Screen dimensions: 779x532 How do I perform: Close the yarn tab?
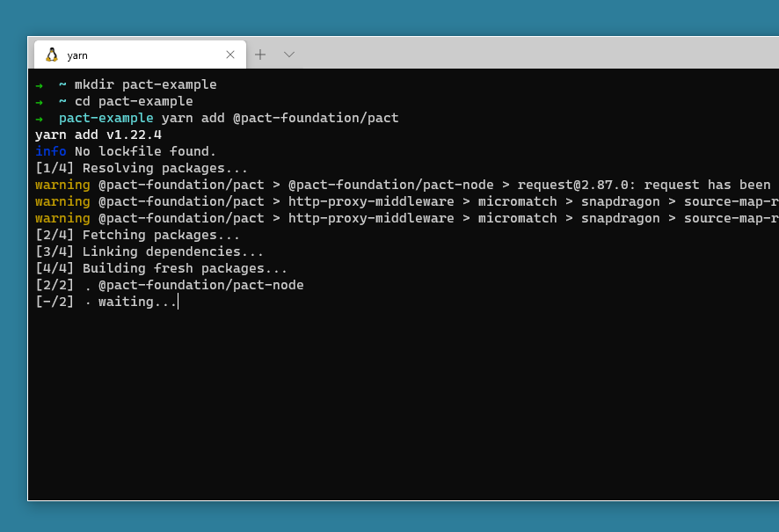pos(230,55)
